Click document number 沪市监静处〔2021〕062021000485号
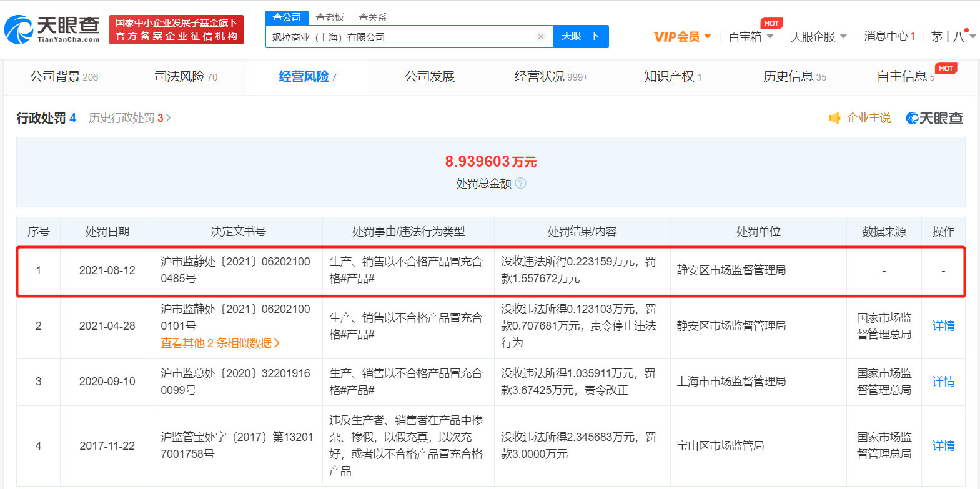 point(235,270)
